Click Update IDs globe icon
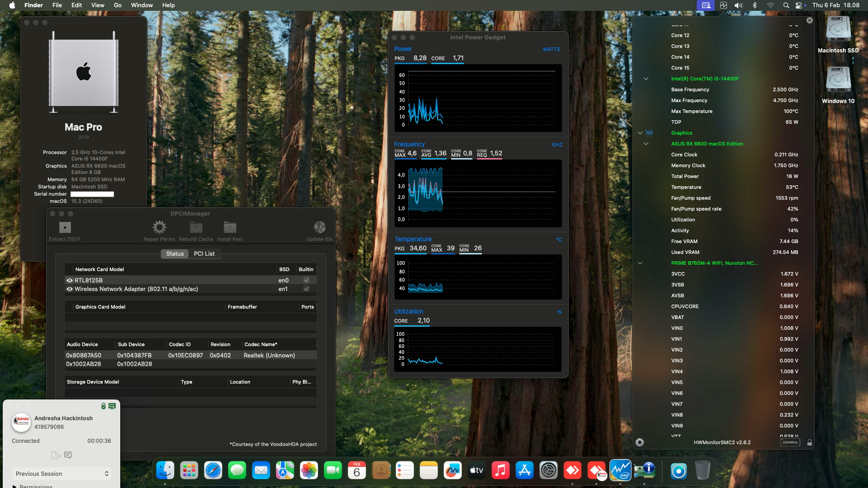The image size is (868, 488). tap(319, 227)
